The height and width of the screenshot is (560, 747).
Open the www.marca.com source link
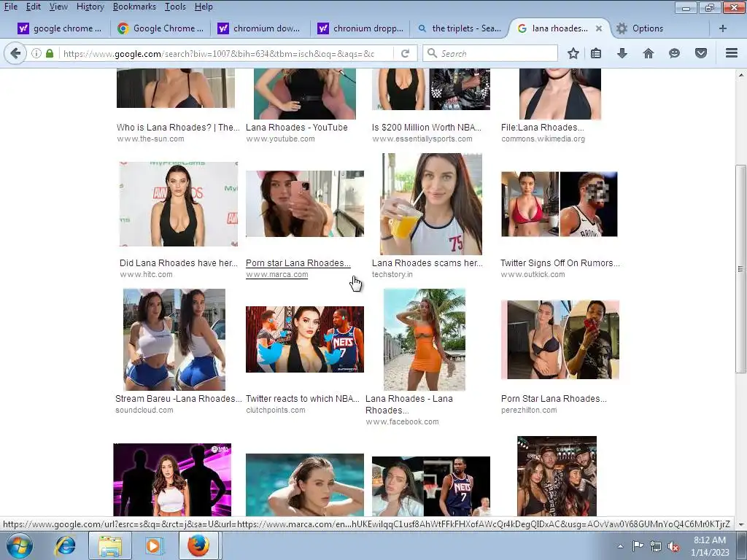pos(276,274)
